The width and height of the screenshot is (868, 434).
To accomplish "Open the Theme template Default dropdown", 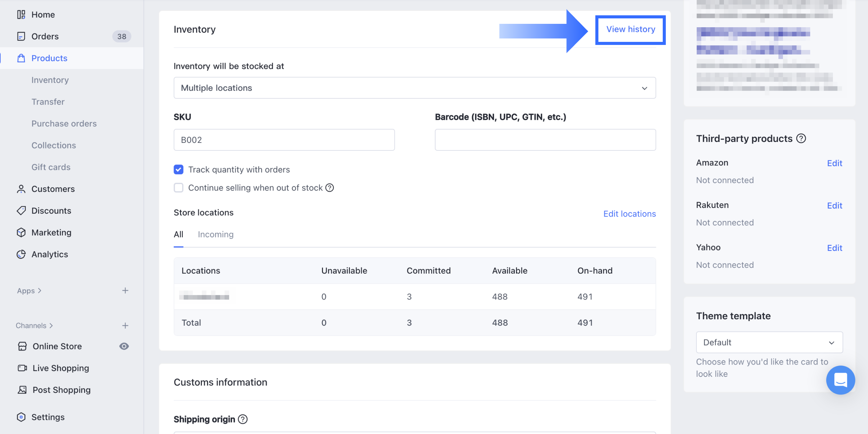I will pos(769,342).
